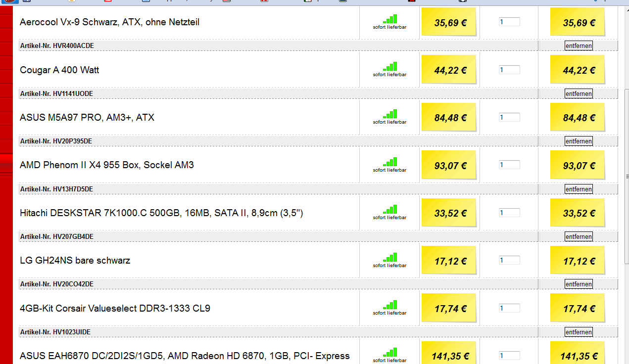Focus quantity field for Cougar A 400 Watt

[x=509, y=70]
